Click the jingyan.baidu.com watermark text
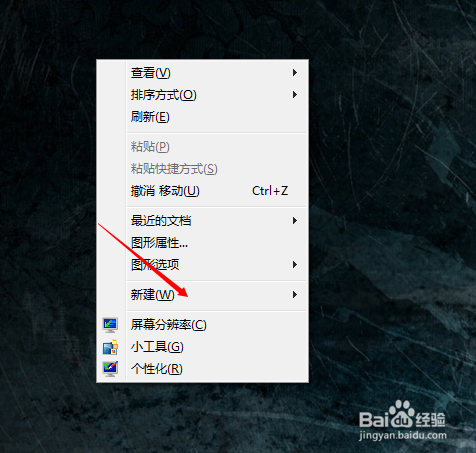The image size is (476, 453). pyautogui.click(x=403, y=435)
